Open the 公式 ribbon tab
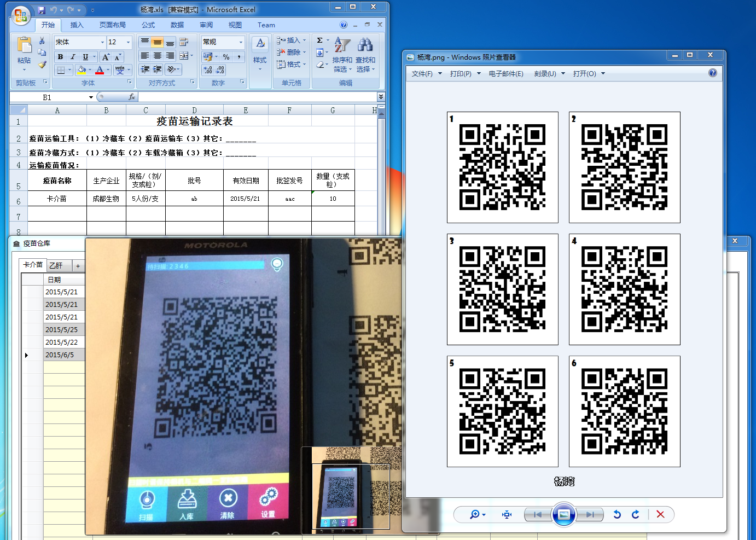The height and width of the screenshot is (540, 756). click(x=148, y=25)
